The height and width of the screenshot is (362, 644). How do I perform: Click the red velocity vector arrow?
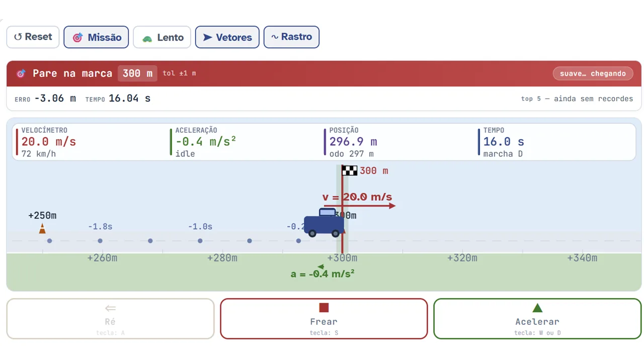coord(359,206)
